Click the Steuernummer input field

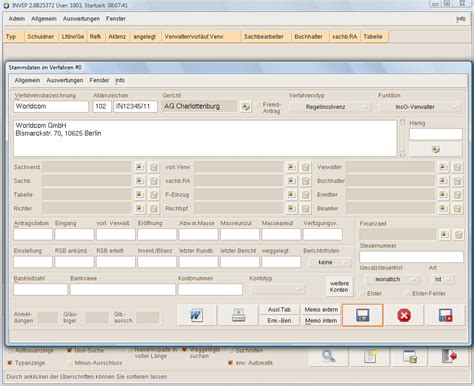click(411, 257)
